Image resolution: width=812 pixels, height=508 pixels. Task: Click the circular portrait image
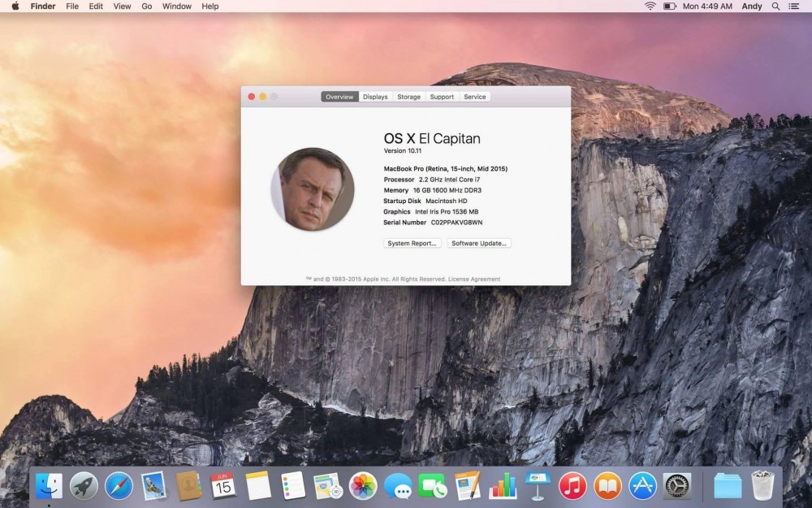[x=313, y=189]
